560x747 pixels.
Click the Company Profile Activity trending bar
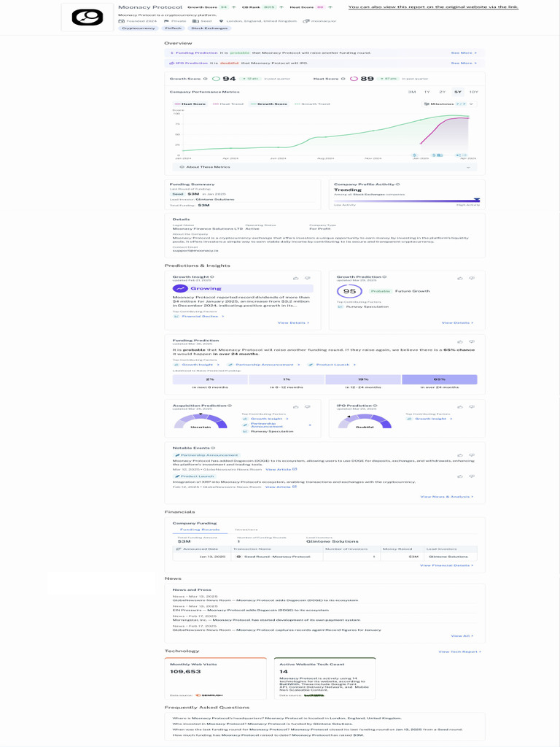[407, 201]
